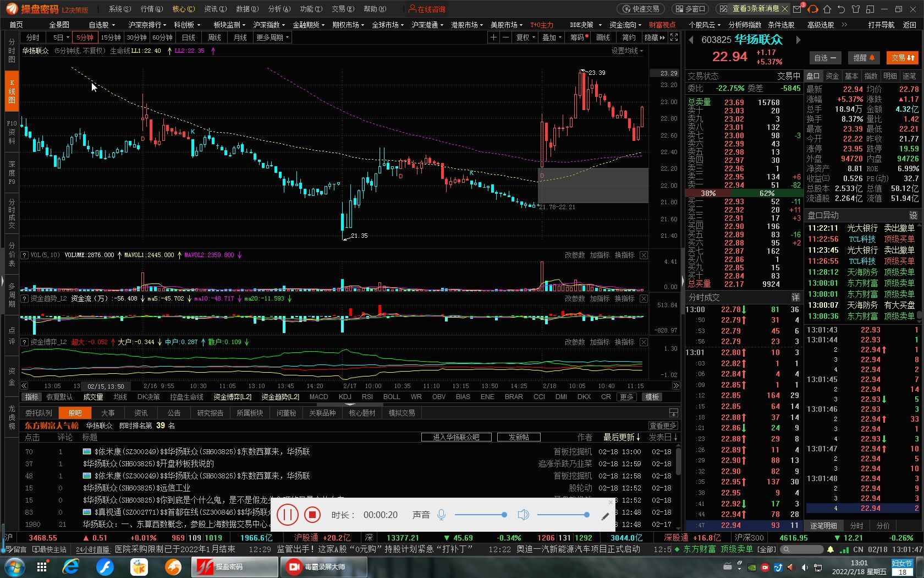Open the pencil annotation tool in recorder
924x578 pixels.
click(x=605, y=516)
